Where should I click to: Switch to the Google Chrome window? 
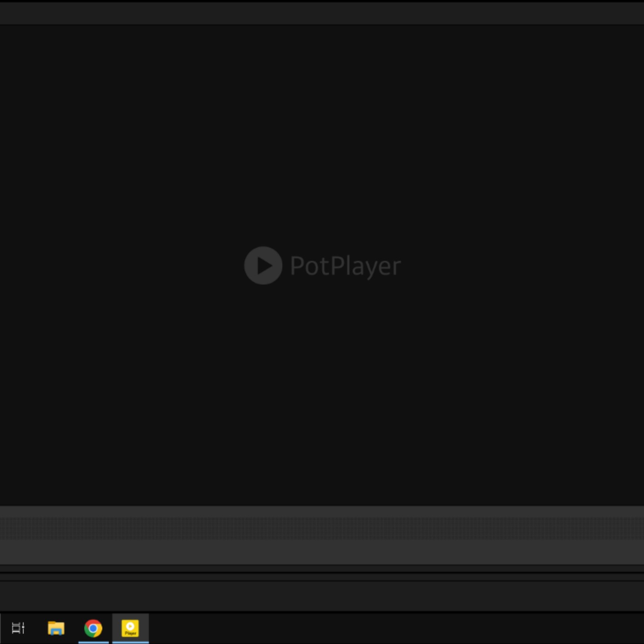pos(93,628)
